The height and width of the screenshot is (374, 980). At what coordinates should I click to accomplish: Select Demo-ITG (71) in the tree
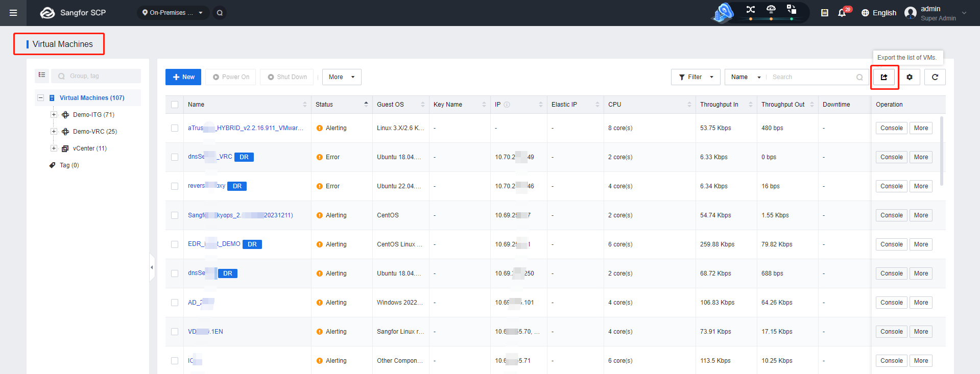click(93, 115)
